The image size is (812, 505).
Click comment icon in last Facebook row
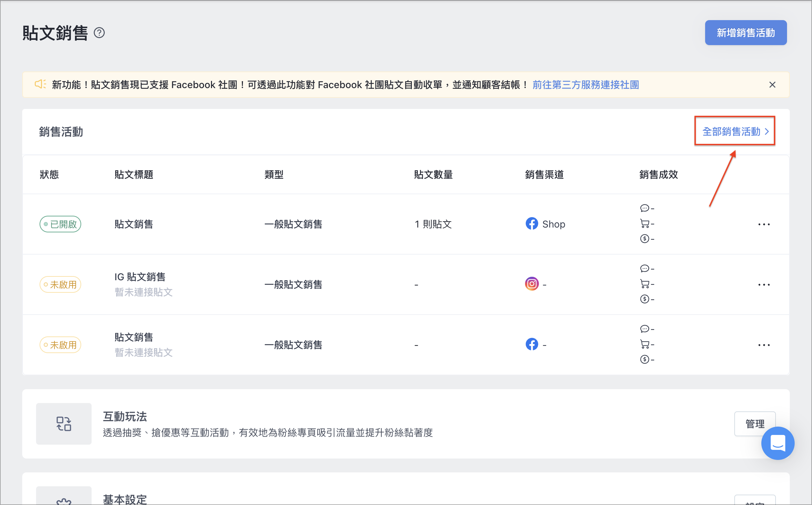[x=644, y=329]
